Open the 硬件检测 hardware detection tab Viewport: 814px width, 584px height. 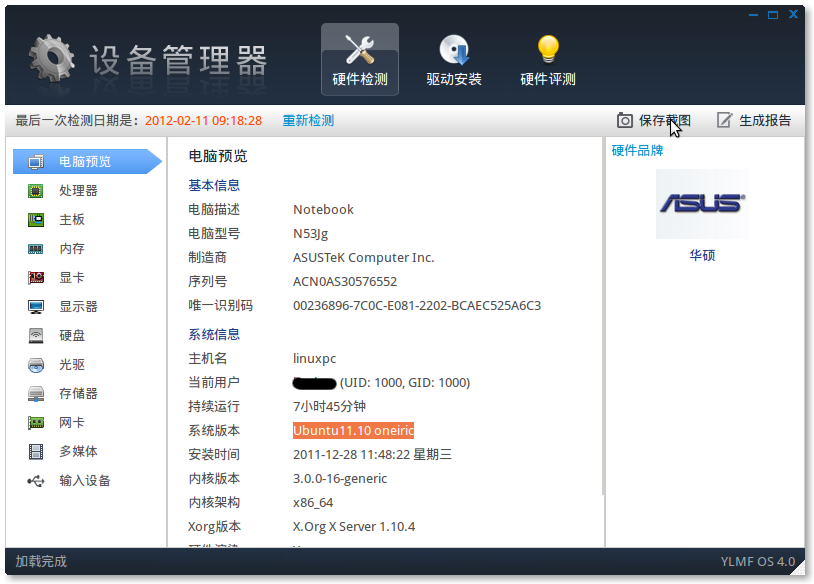tap(360, 59)
